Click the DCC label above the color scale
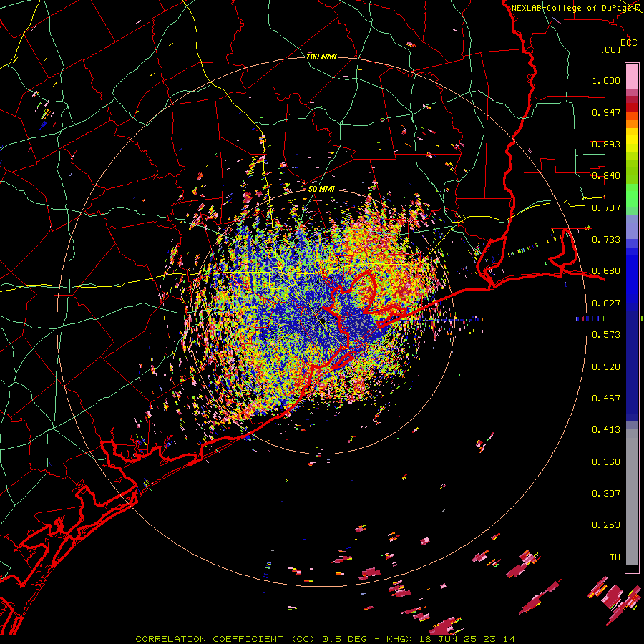The image size is (644, 644). tap(628, 43)
